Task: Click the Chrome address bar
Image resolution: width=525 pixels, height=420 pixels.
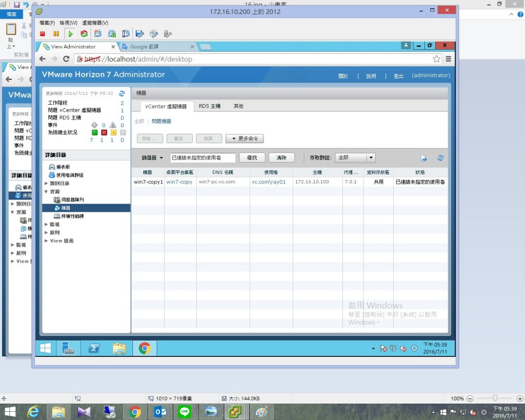Action: (258, 59)
